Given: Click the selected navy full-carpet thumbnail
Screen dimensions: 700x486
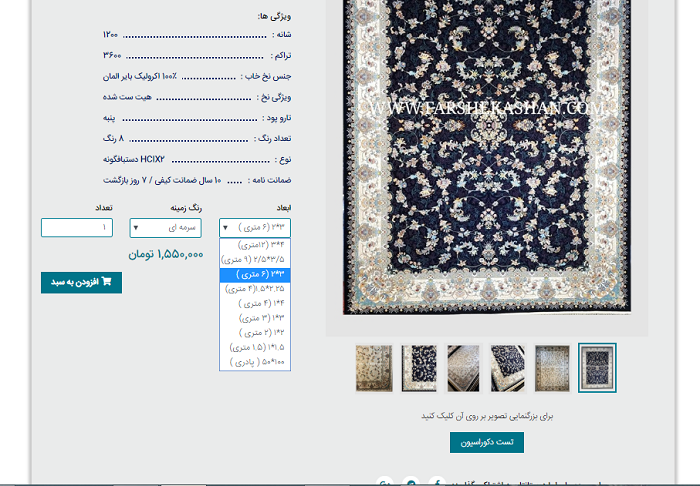Looking at the screenshot, I should (597, 368).
